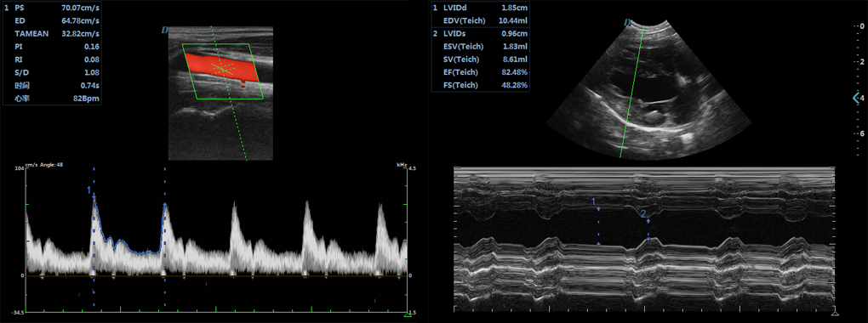
Task: Click the D orientation marker on Doppler image
Action: click(164, 30)
